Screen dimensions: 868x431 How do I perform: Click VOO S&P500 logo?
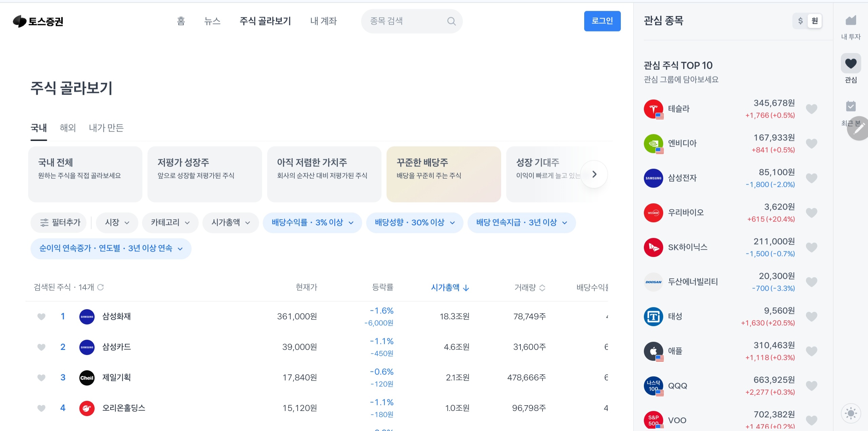(653, 420)
